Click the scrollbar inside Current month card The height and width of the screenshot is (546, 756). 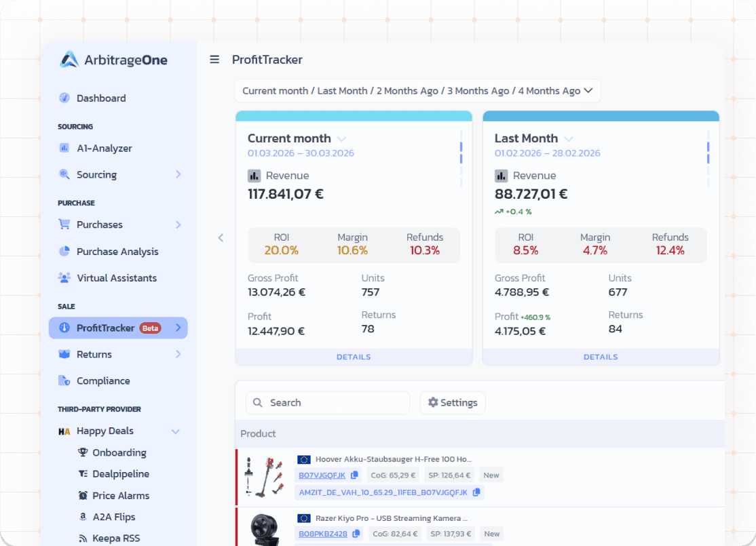tap(461, 159)
